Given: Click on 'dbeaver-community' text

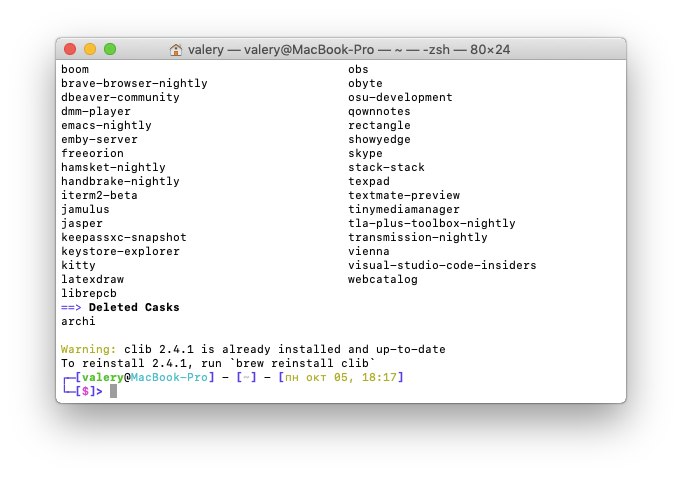Looking at the screenshot, I should 120,97.
